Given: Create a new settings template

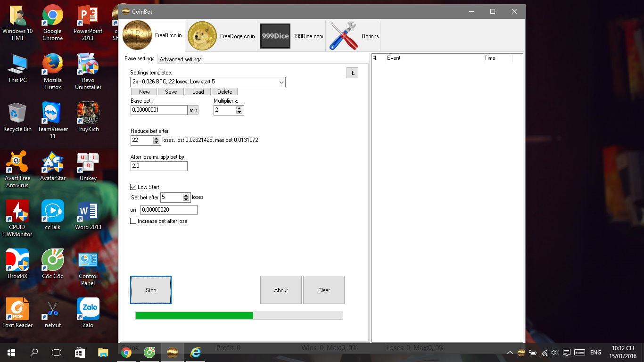Looking at the screenshot, I should tap(144, 92).
